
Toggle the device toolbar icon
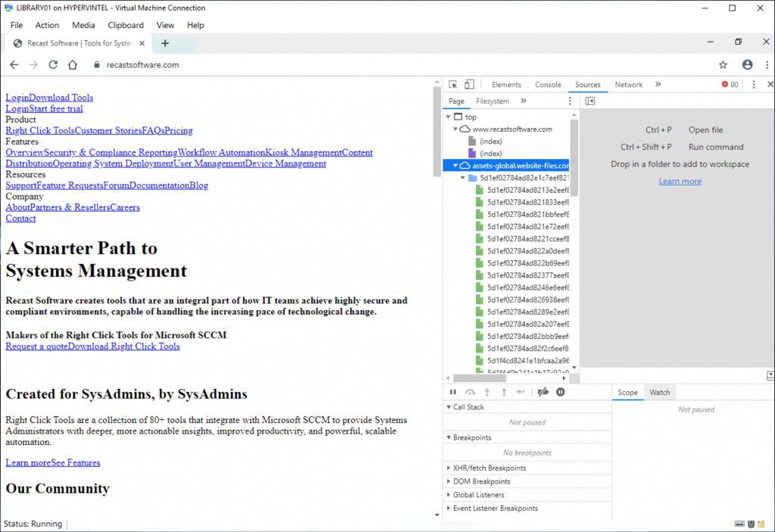tap(469, 84)
